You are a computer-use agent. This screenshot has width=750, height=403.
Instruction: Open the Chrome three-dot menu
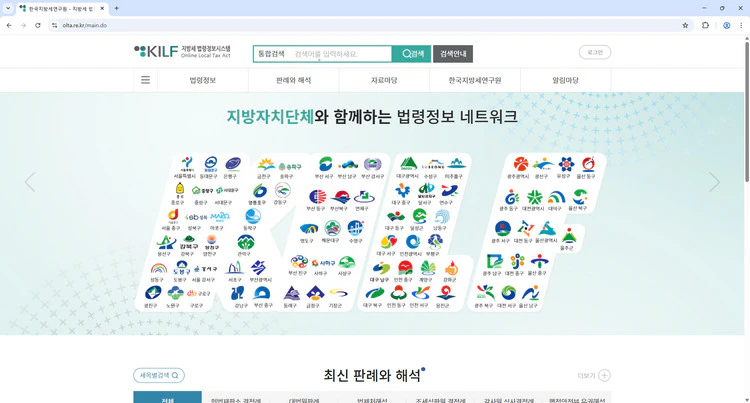point(741,25)
